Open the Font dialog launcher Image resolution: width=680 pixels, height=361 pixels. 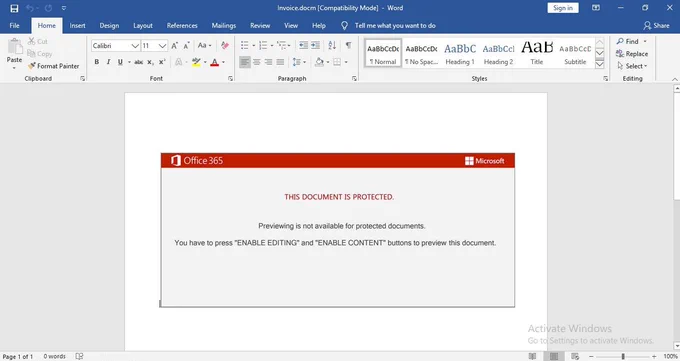click(x=230, y=79)
